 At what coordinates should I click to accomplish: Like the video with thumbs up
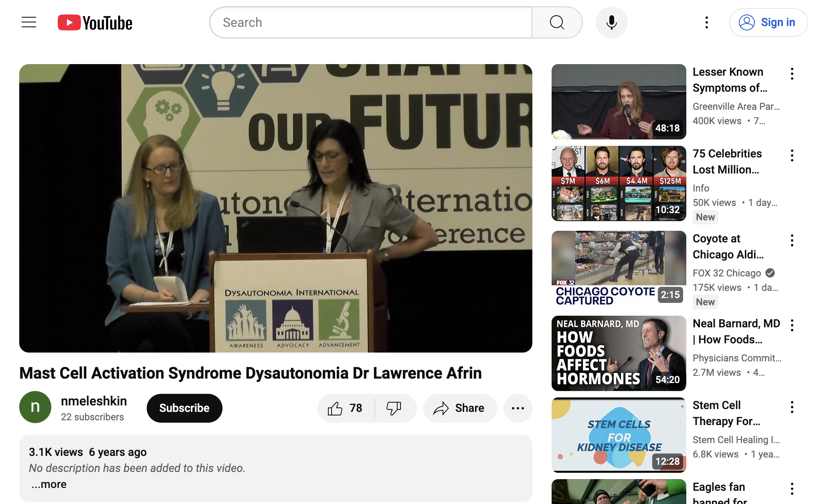[x=346, y=408]
